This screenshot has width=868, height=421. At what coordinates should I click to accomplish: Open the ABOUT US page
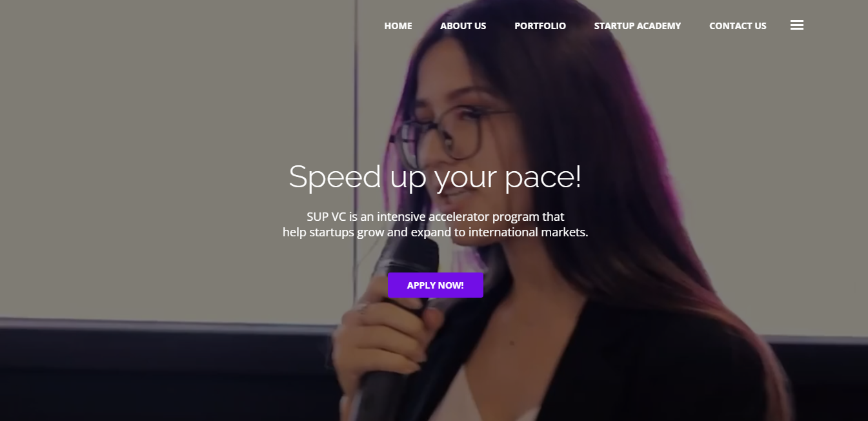tap(463, 26)
